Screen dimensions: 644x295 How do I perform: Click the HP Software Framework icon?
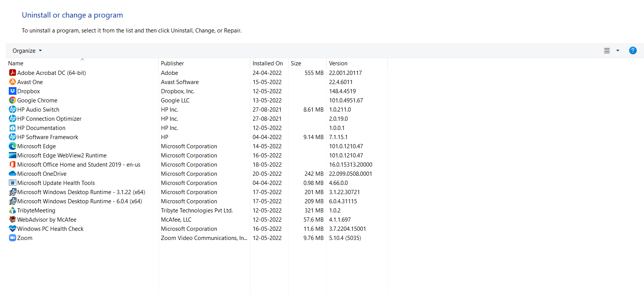(x=13, y=137)
